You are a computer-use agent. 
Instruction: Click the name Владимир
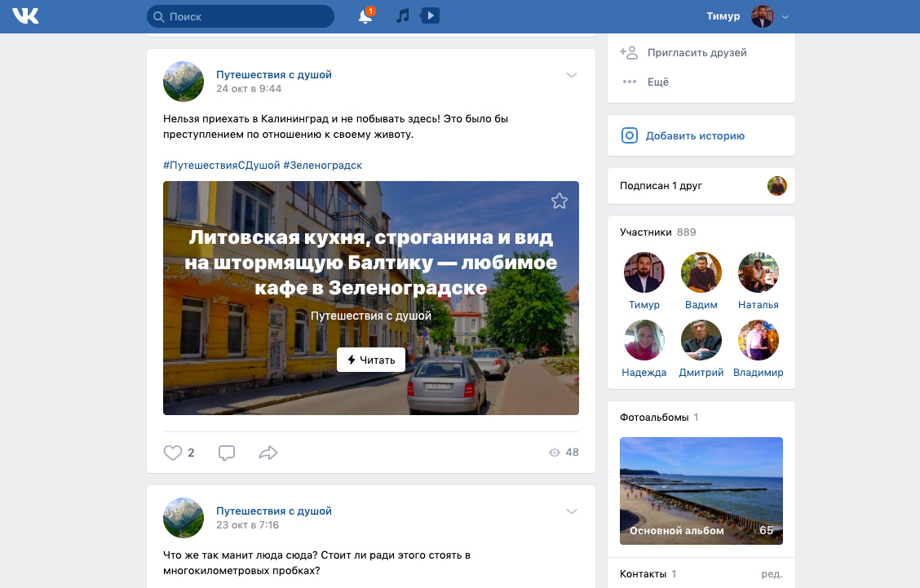click(x=758, y=373)
